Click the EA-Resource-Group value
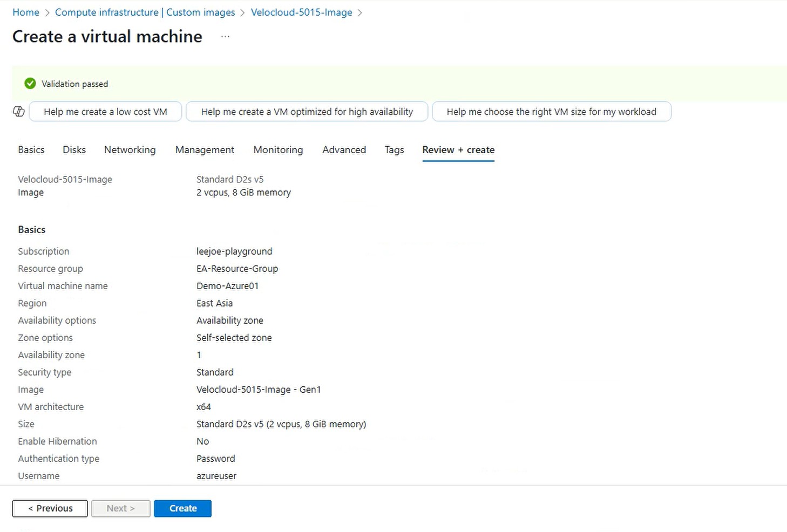The width and height of the screenshot is (787, 532). pyautogui.click(x=238, y=269)
